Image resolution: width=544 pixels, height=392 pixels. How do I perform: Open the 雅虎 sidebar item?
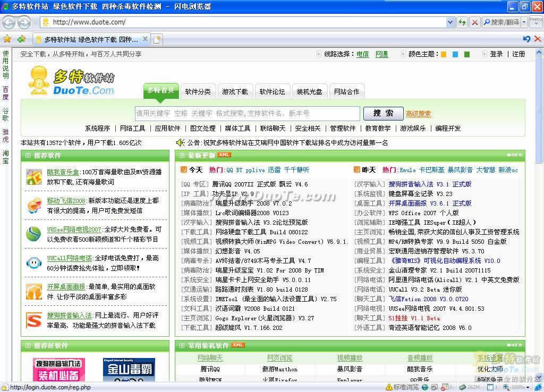point(5,135)
